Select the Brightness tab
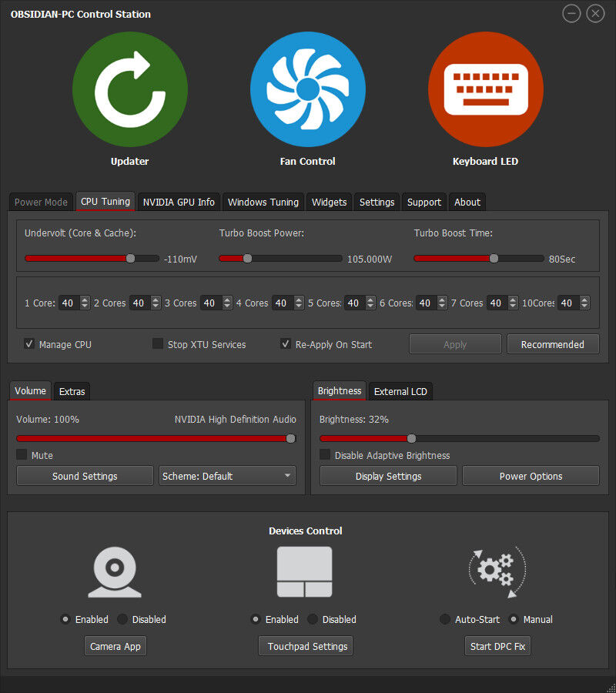Image resolution: width=616 pixels, height=693 pixels. 340,390
